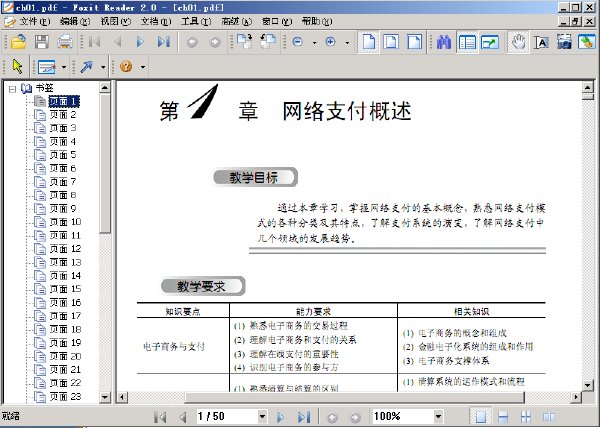Select the Hand tool

518,42
